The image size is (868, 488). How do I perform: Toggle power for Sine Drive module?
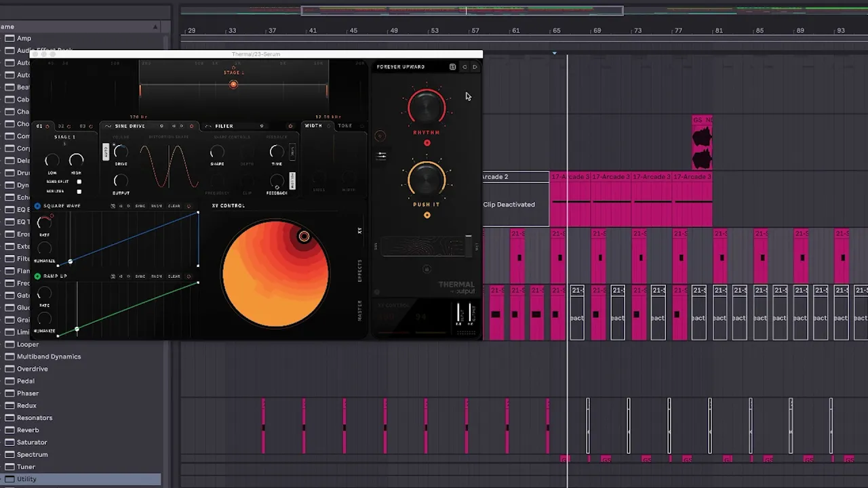pos(191,126)
